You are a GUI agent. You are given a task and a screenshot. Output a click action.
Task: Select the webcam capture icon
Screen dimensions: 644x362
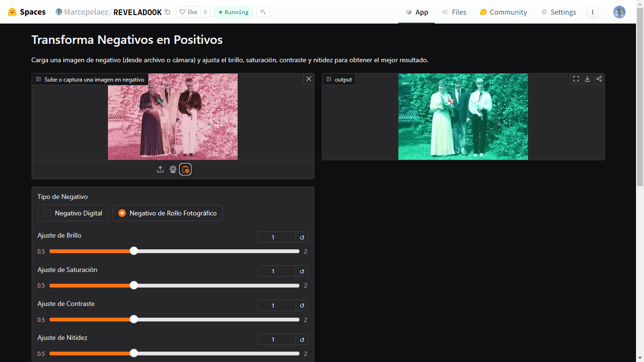point(173,169)
